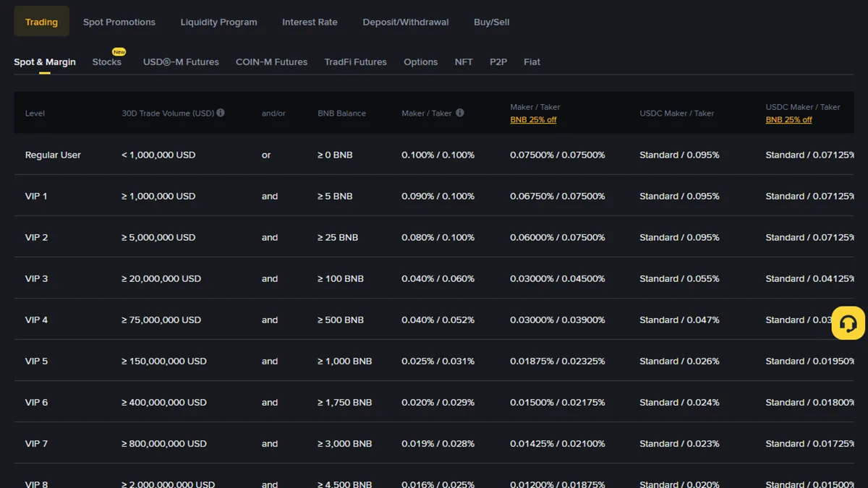This screenshot has height=488, width=868.
Task: Open USDⓈ-M Futures sub-tab
Action: coord(181,62)
